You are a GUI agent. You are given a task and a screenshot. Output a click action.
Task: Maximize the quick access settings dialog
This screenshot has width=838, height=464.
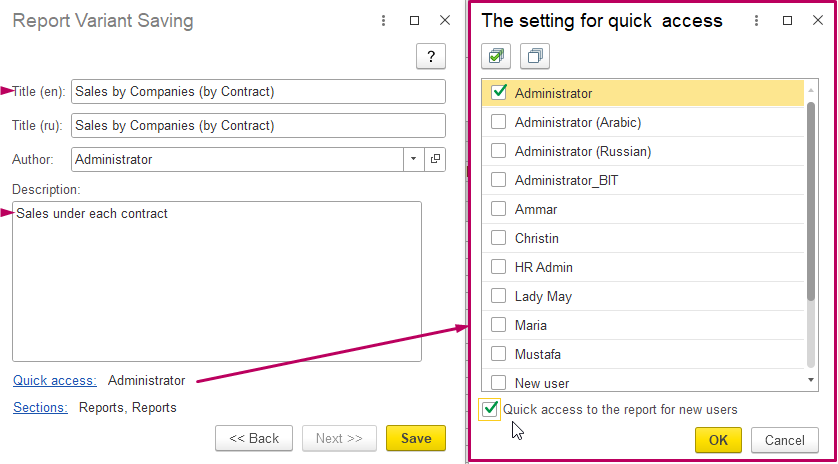point(787,21)
